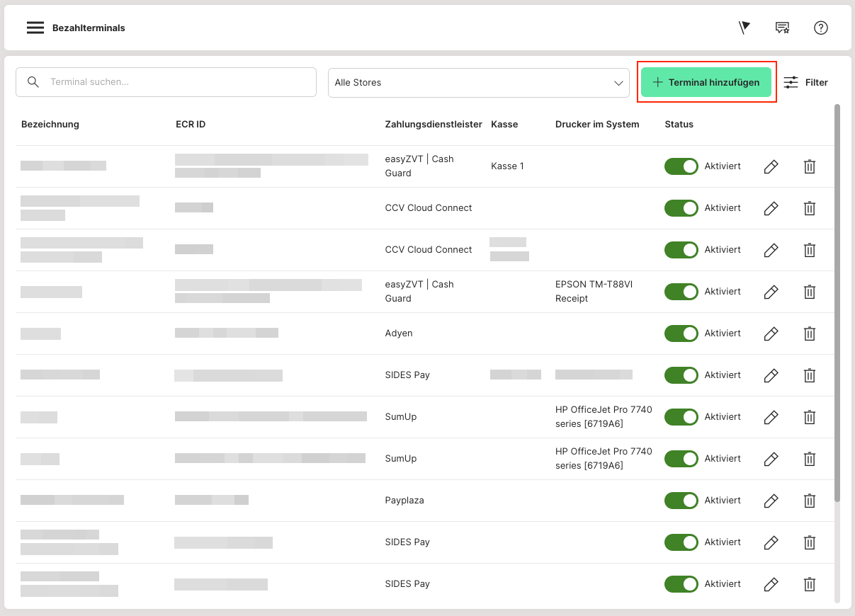Viewport: 855px width, 616px height.
Task: Edit the Kasse 1 terminal entry
Action: [x=771, y=166]
